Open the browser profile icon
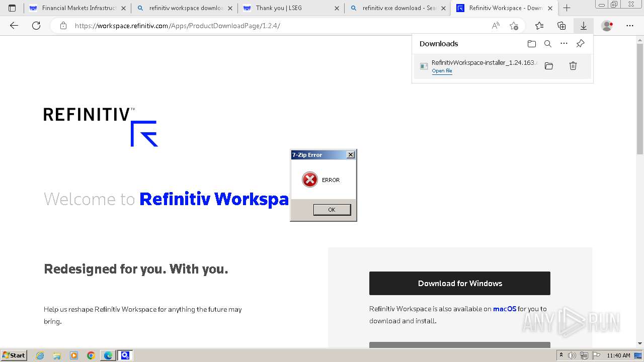 pos(607,26)
